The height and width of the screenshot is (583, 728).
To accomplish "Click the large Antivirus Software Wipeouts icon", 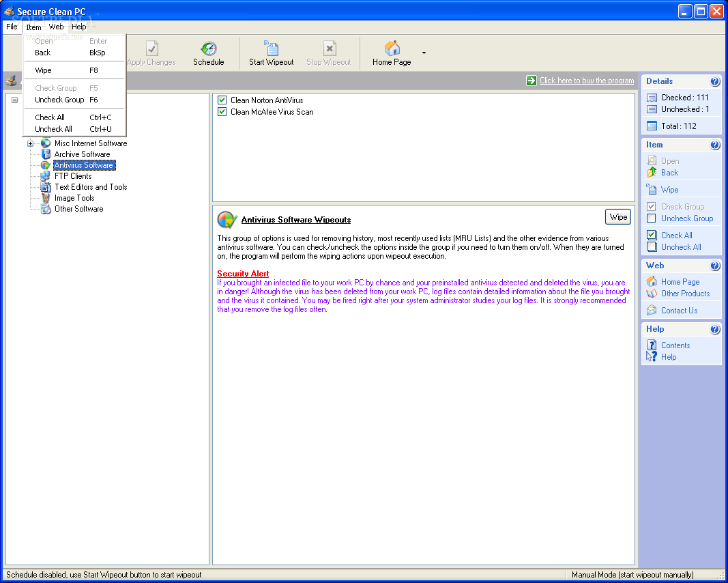I will [x=227, y=220].
